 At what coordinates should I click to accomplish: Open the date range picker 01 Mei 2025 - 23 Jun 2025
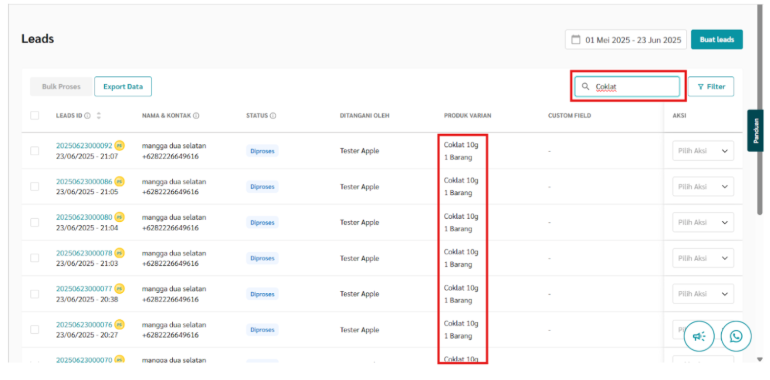pos(626,40)
